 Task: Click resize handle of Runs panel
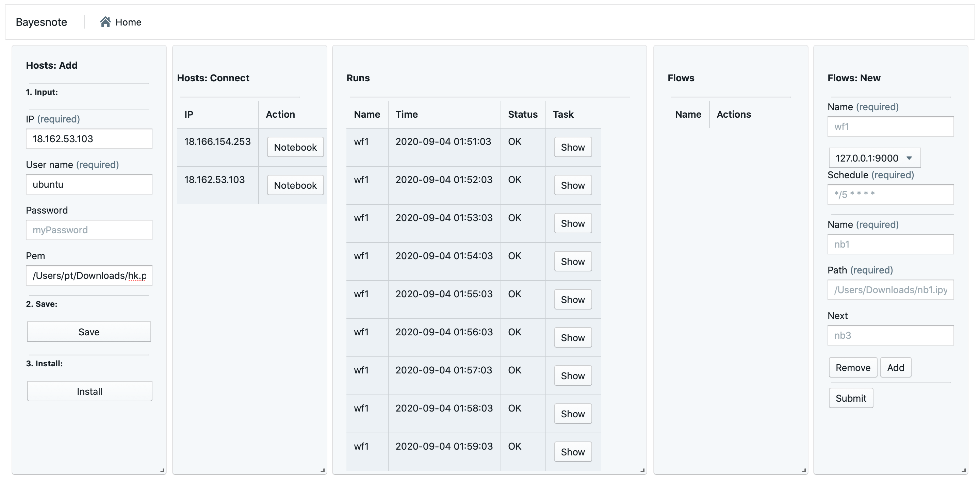[x=642, y=470]
